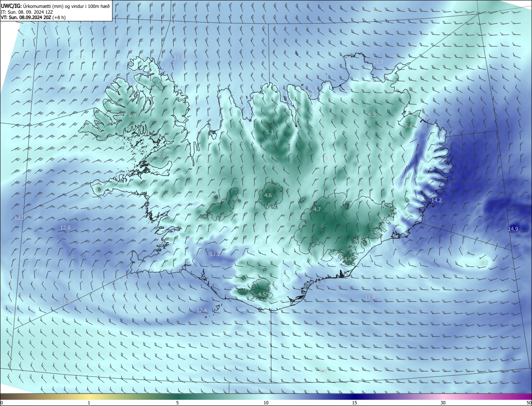Click the 10 tick on the color scale
The height and width of the screenshot is (406, 532).
coord(266,403)
